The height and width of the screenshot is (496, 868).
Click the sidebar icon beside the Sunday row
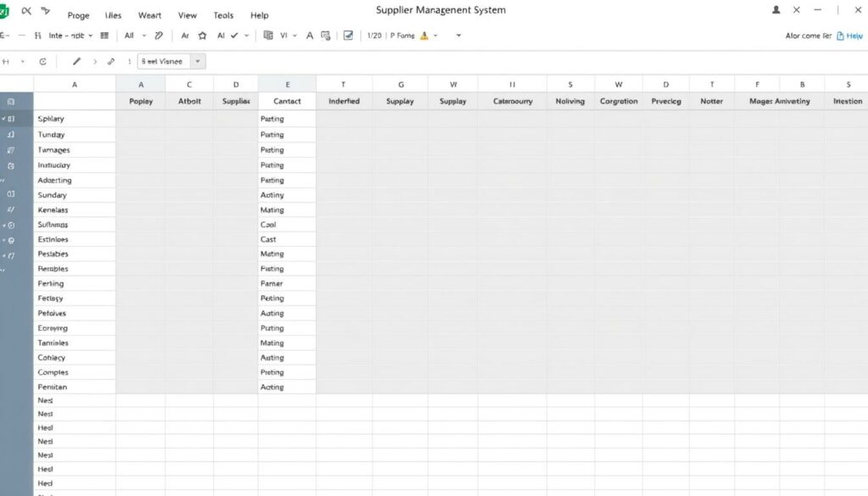click(x=10, y=194)
